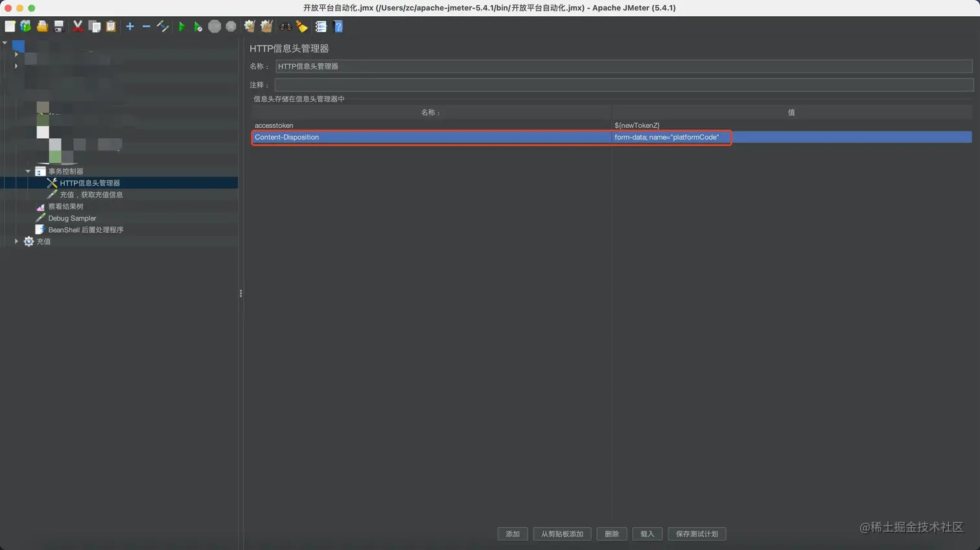
Task: Open the Templates icon in toolbar
Action: click(26, 27)
